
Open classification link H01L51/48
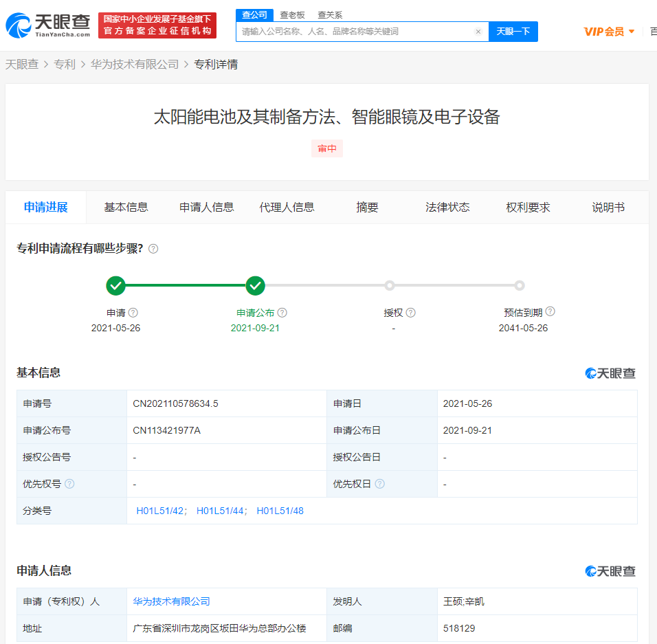(x=280, y=511)
